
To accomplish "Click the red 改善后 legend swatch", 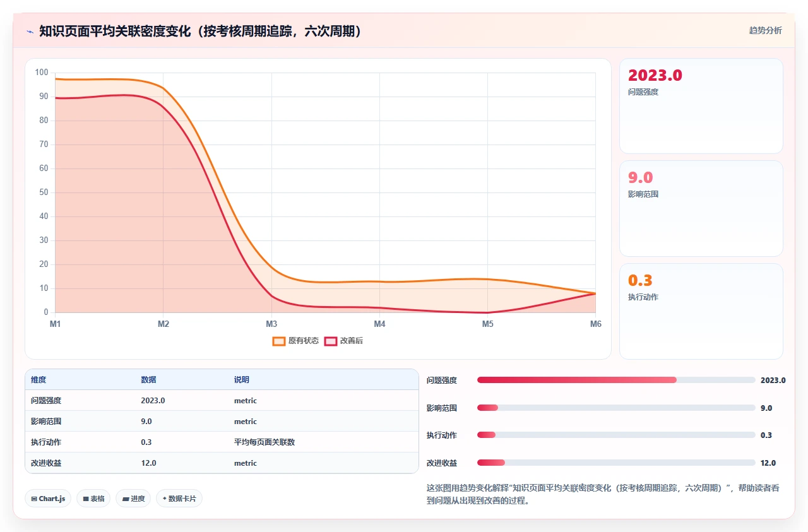I will tap(330, 341).
